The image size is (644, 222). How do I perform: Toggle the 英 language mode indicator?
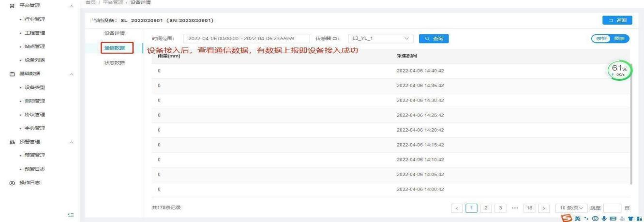pos(577,218)
